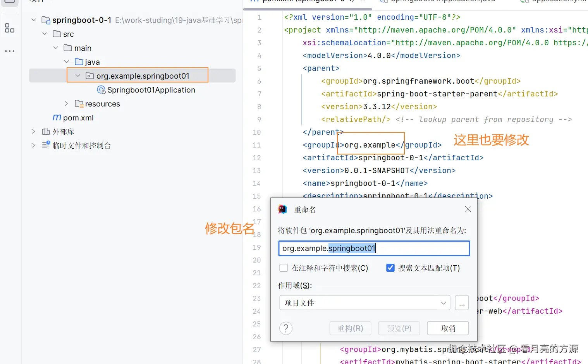Expand the scratches and consoles node
The height and width of the screenshot is (364, 588).
[34, 145]
